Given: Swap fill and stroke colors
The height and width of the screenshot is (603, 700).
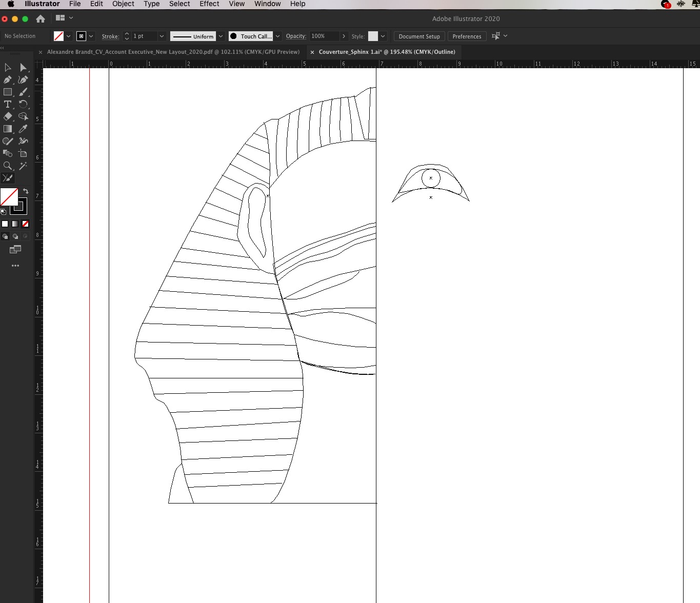Looking at the screenshot, I should (26, 191).
